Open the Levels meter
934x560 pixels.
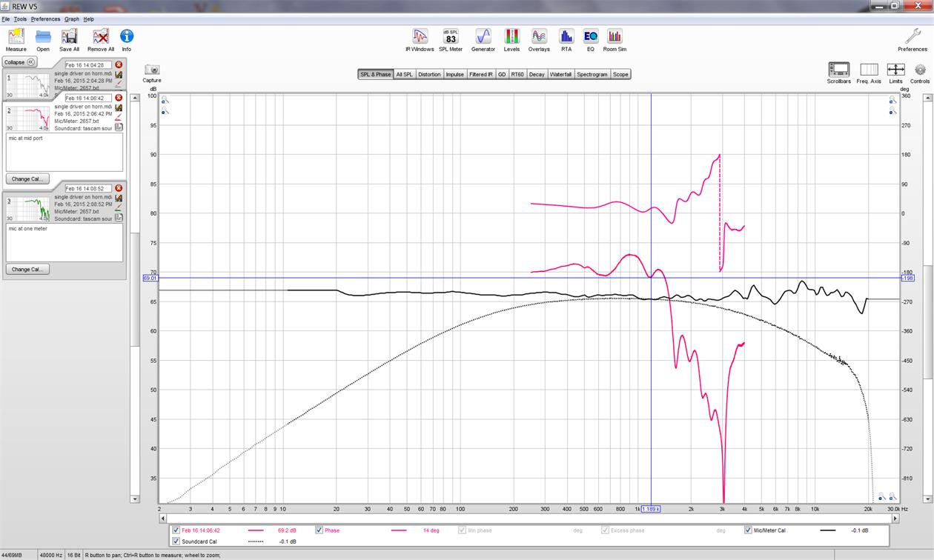pos(511,40)
